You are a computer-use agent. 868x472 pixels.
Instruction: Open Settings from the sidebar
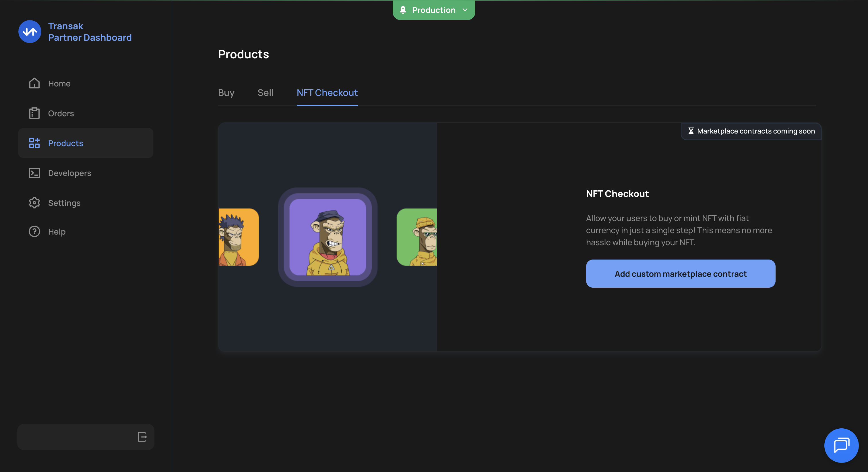pyautogui.click(x=86, y=203)
